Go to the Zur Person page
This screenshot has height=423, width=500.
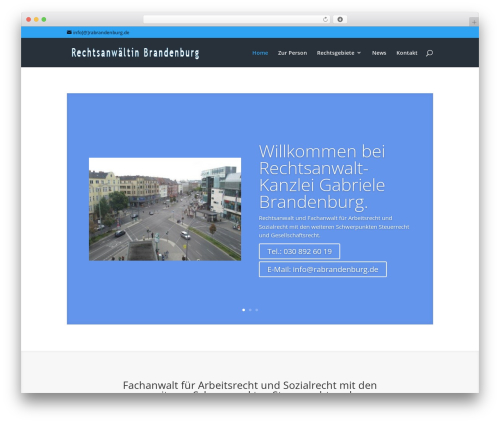click(292, 53)
